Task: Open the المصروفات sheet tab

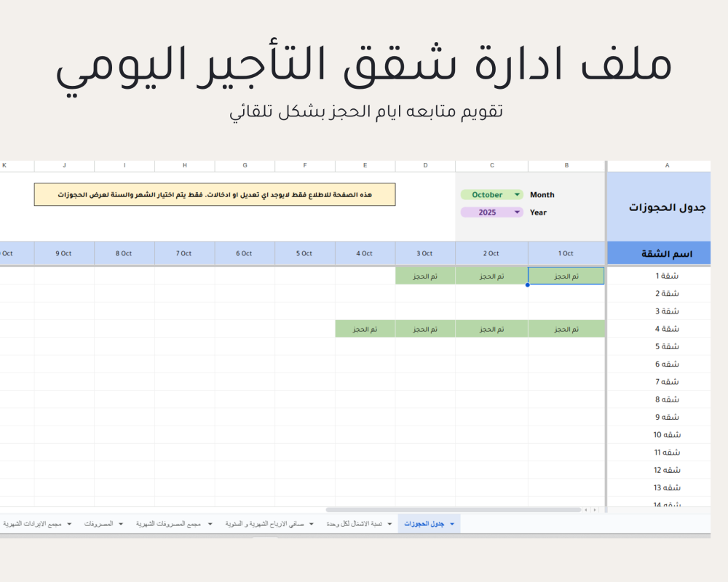Action: [x=98, y=524]
